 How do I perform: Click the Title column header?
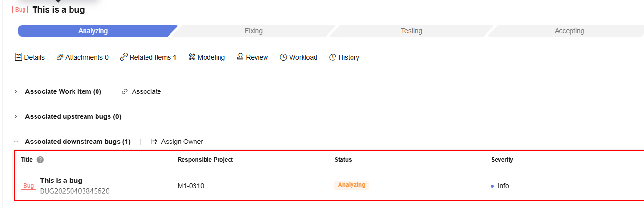27,160
